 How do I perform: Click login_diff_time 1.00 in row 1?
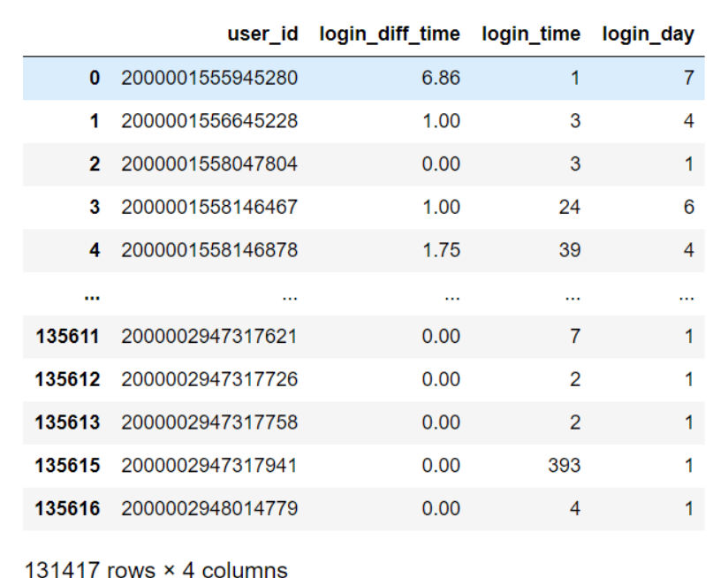[x=441, y=121]
